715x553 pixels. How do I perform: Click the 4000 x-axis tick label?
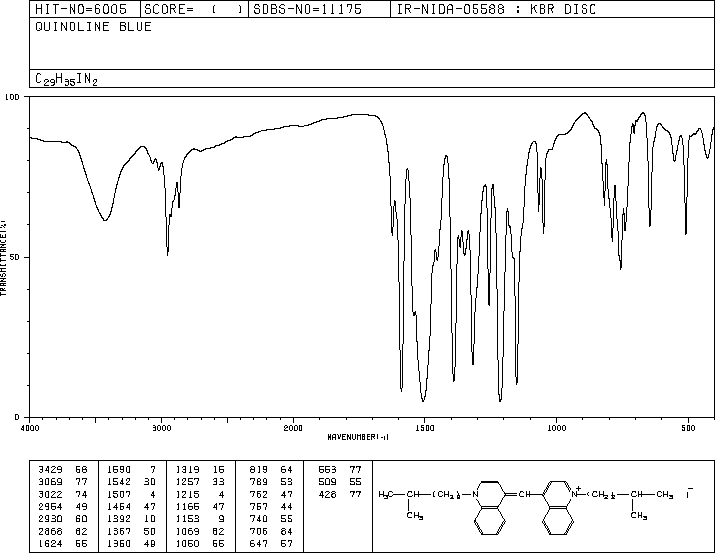tap(30, 428)
